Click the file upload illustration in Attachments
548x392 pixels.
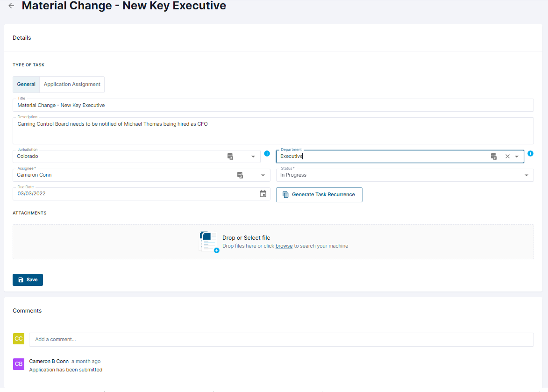click(209, 242)
